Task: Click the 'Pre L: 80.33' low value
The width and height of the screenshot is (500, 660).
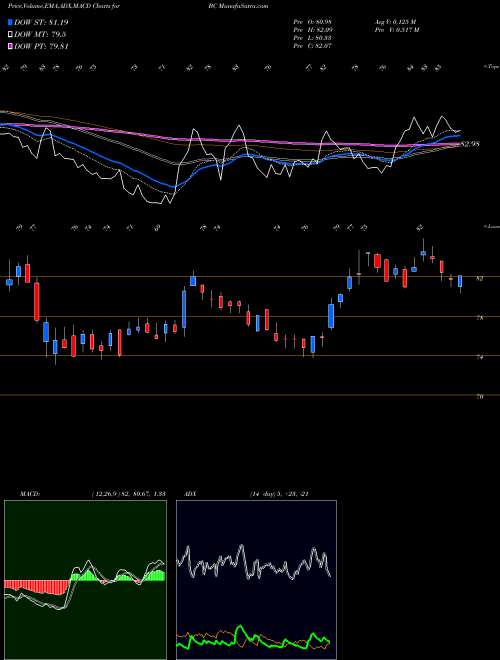Action: (313, 38)
